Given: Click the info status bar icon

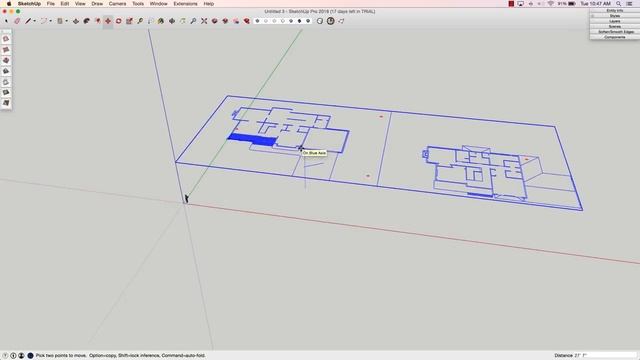Looking at the screenshot, I should point(13,356).
